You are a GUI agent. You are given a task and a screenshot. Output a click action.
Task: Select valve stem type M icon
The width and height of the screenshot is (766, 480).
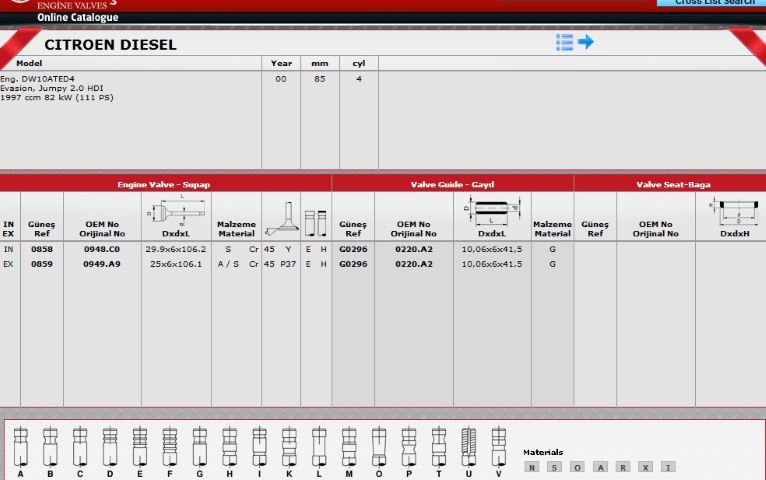[349, 446]
